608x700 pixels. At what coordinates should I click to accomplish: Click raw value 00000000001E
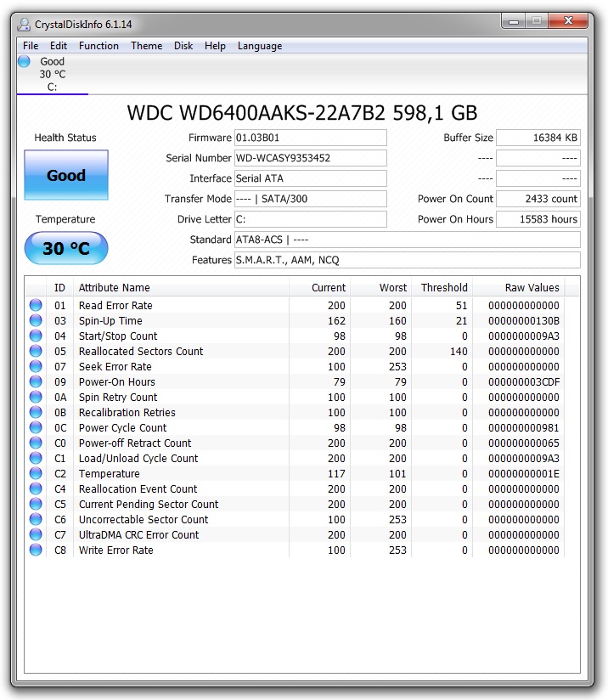[x=524, y=474]
